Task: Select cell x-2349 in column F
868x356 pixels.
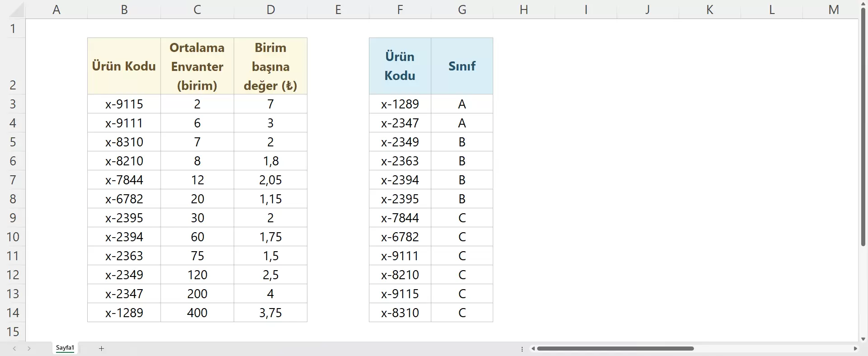Action: click(x=400, y=142)
